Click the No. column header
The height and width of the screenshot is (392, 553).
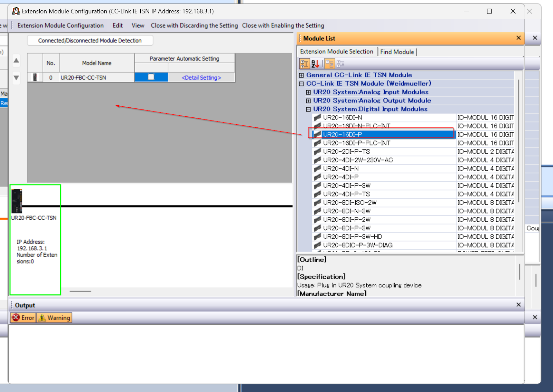(51, 63)
